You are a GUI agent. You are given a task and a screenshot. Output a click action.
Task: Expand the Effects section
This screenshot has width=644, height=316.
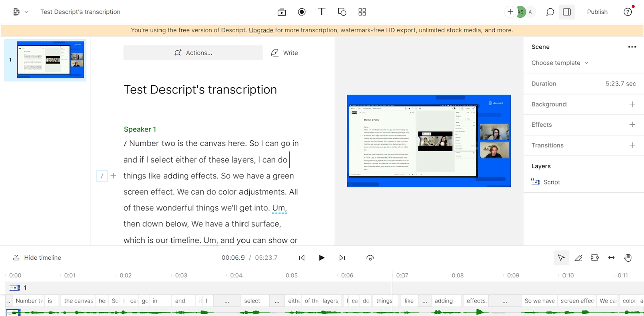coord(632,124)
